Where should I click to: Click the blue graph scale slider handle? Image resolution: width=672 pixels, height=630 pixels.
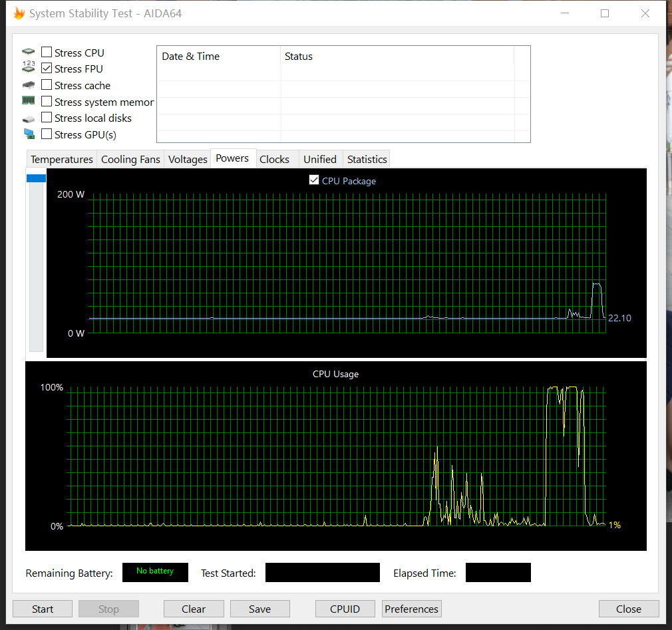point(36,178)
